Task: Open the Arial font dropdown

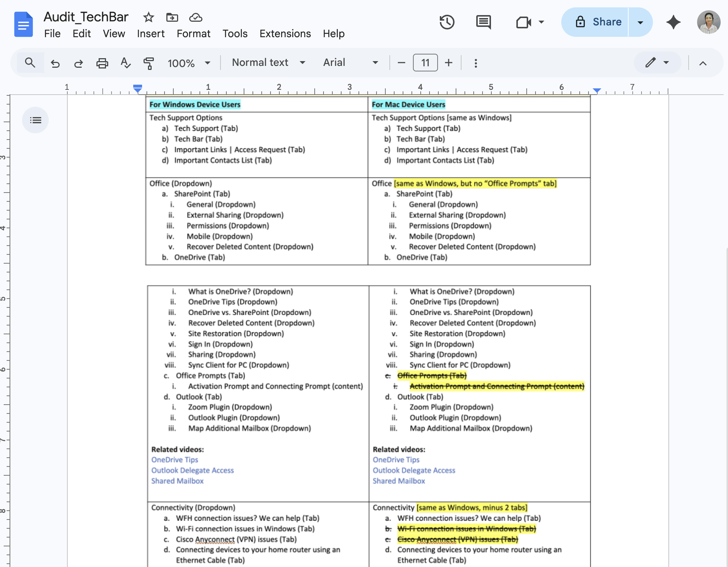Action: (350, 63)
